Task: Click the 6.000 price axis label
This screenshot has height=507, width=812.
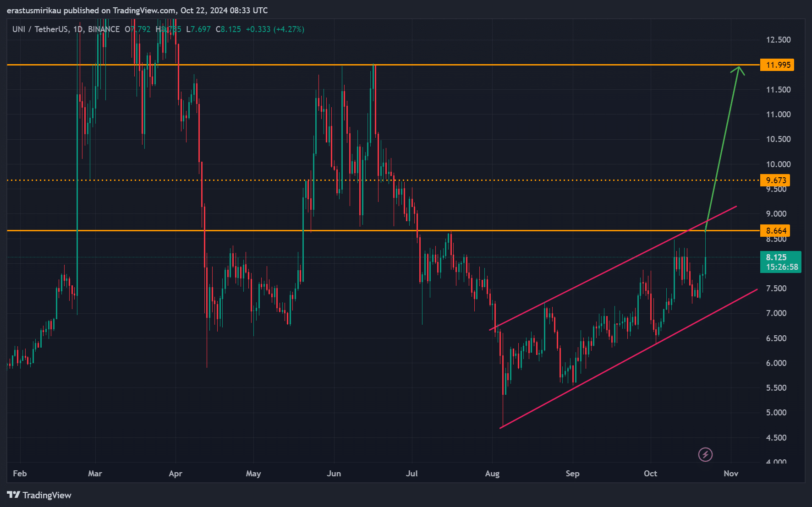Action: [x=776, y=363]
